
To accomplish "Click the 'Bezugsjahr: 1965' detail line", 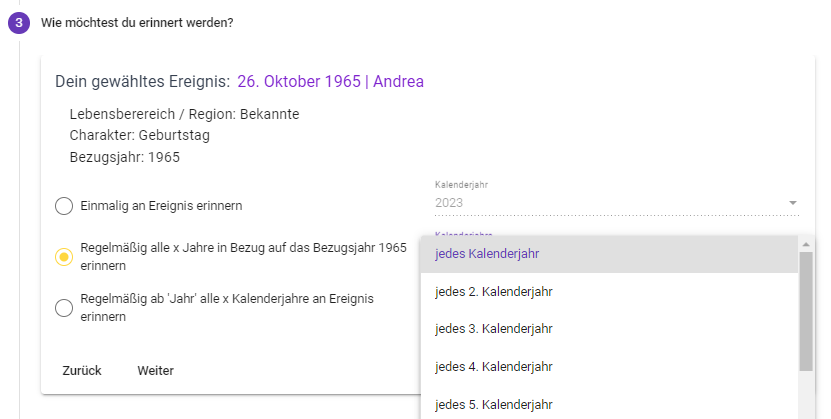I will click(x=125, y=157).
